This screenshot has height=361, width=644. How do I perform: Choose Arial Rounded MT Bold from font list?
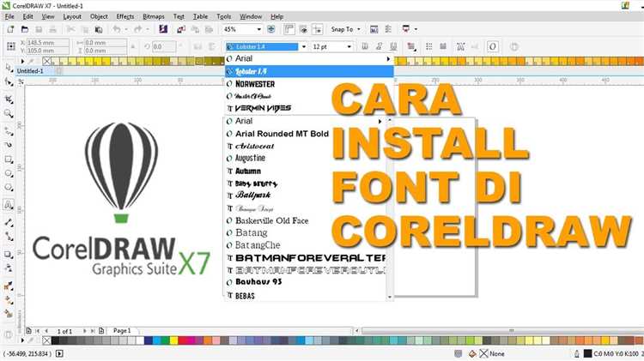pos(282,134)
